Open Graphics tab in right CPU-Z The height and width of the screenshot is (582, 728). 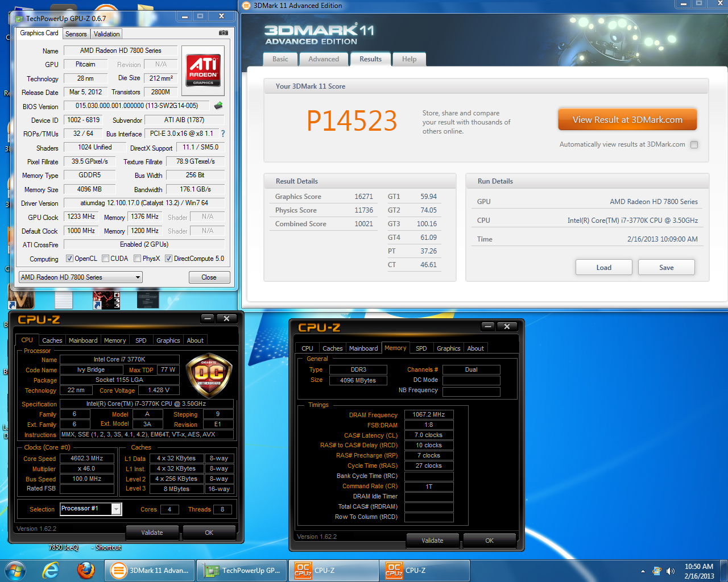(449, 348)
